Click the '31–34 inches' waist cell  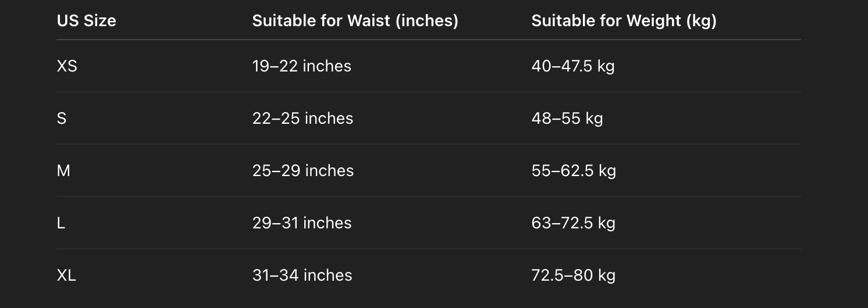click(x=302, y=275)
